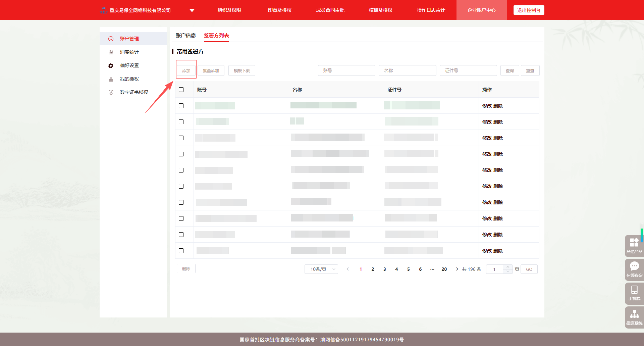The width and height of the screenshot is (644, 346).
Task: Open the 在线咨询 chat icon
Action: click(x=634, y=266)
